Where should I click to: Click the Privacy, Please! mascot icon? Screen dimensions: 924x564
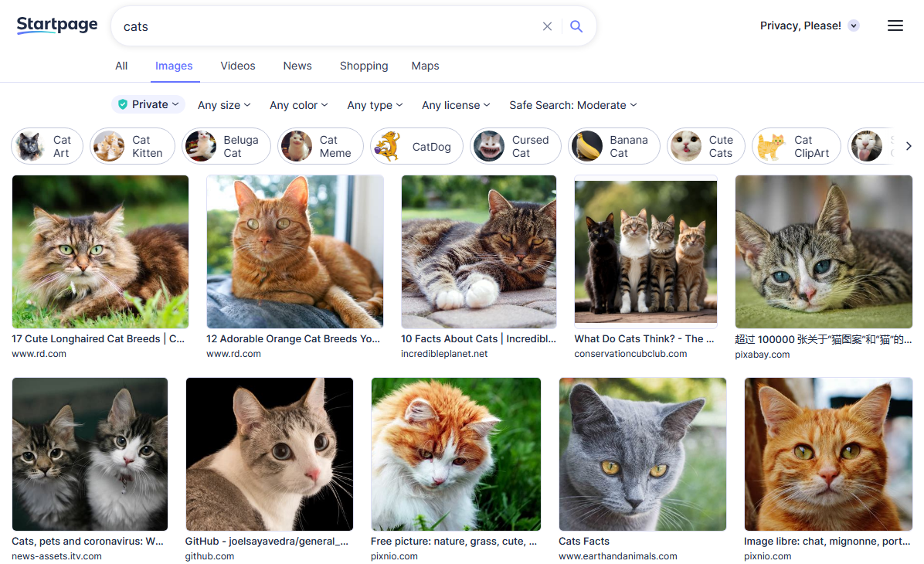coord(854,25)
